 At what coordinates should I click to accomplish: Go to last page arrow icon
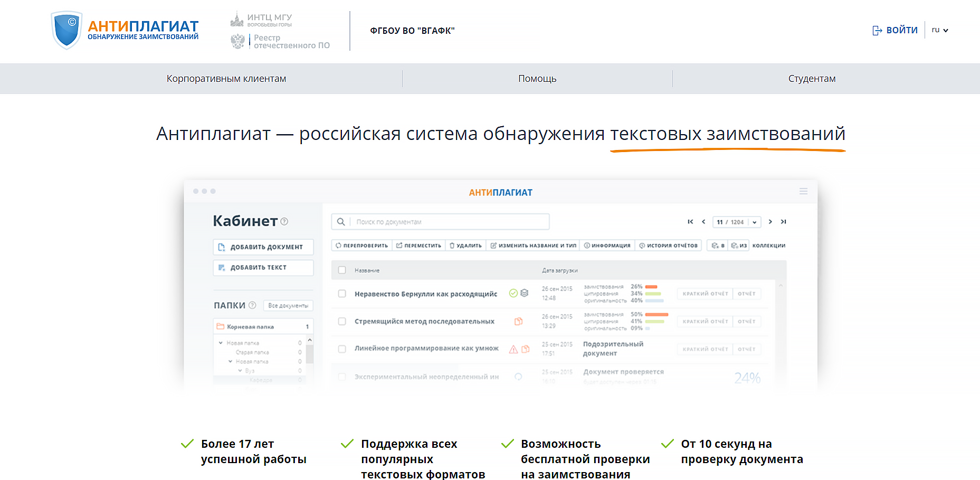coord(784,222)
